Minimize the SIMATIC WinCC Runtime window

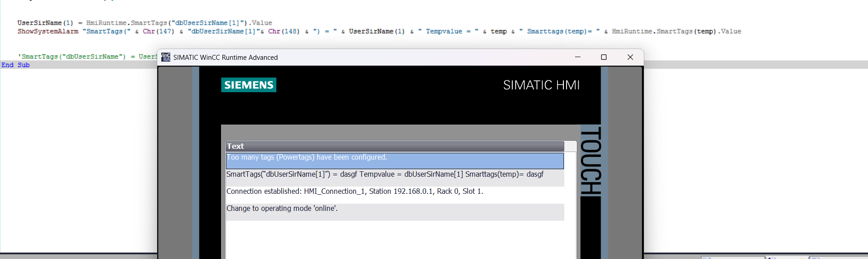pyautogui.click(x=578, y=57)
